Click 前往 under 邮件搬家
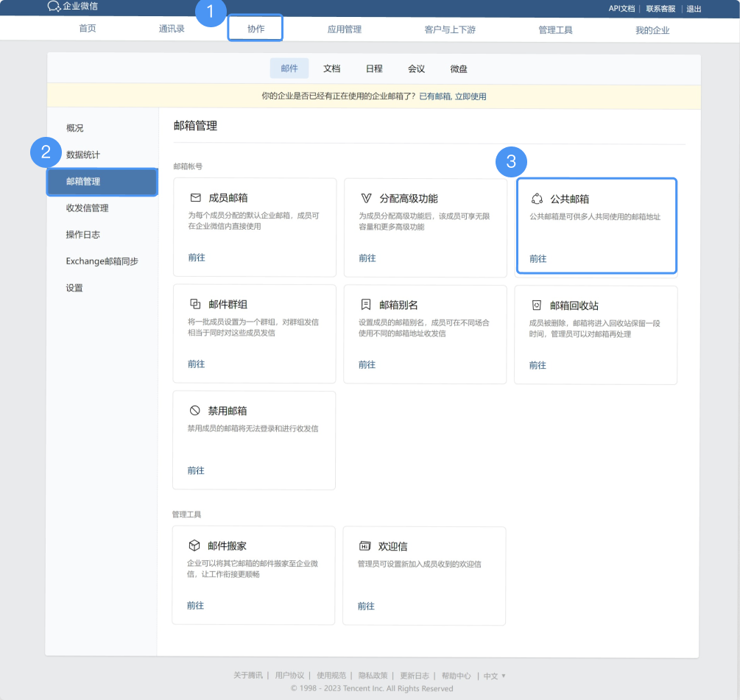740x700 pixels. (x=195, y=606)
